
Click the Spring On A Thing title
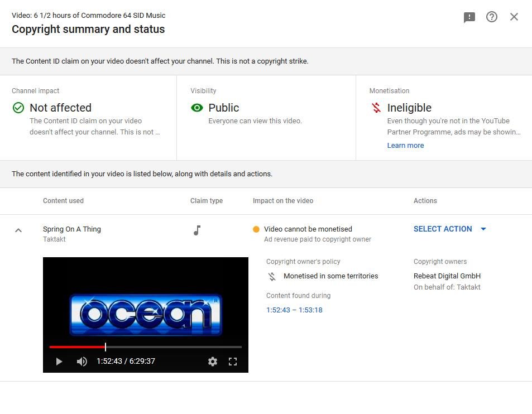pyautogui.click(x=72, y=229)
